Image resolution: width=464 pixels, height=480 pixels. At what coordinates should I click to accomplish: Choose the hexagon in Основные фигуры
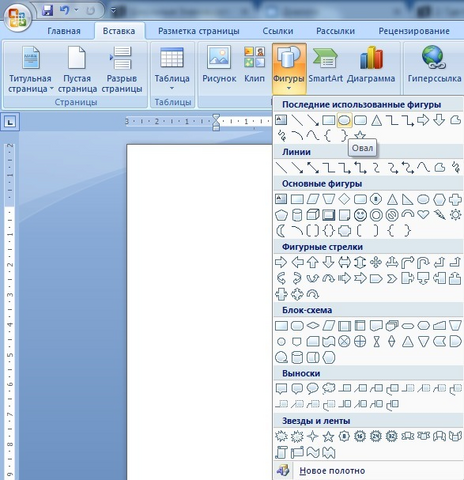[x=439, y=199]
